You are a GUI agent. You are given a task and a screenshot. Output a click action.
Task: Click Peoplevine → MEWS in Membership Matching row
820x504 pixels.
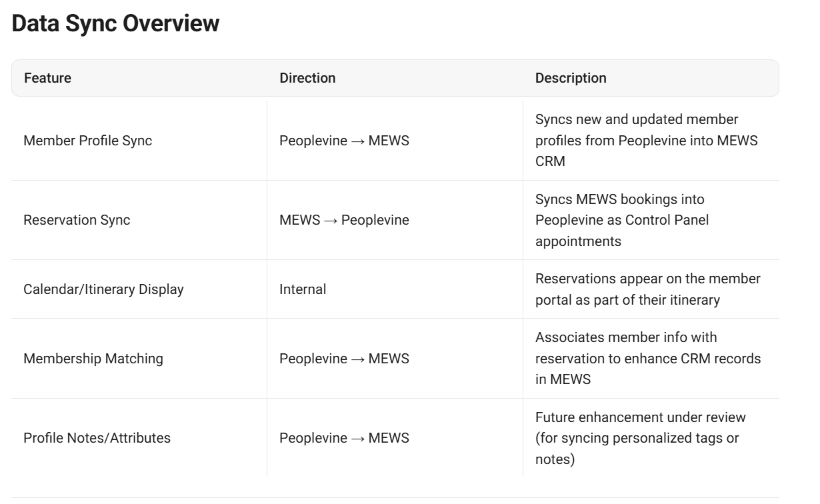coord(344,359)
